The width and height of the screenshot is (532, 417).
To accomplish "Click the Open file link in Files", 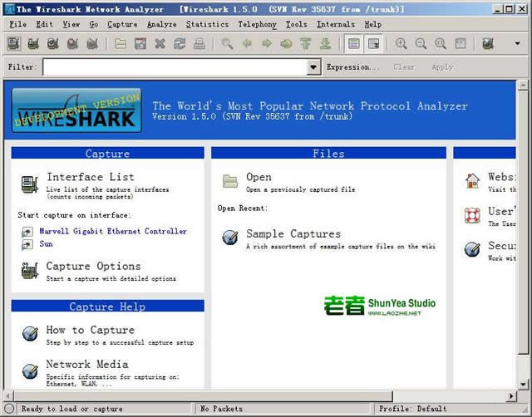I will [x=259, y=177].
